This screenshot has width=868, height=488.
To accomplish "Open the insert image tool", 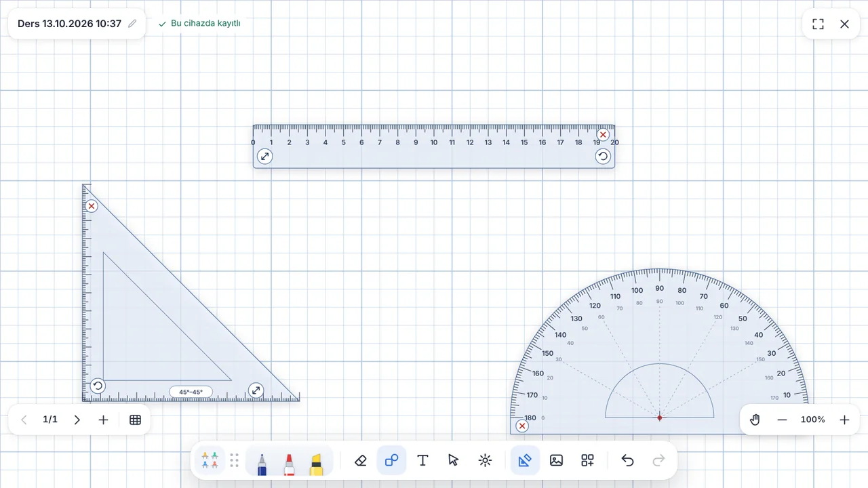I will (556, 461).
